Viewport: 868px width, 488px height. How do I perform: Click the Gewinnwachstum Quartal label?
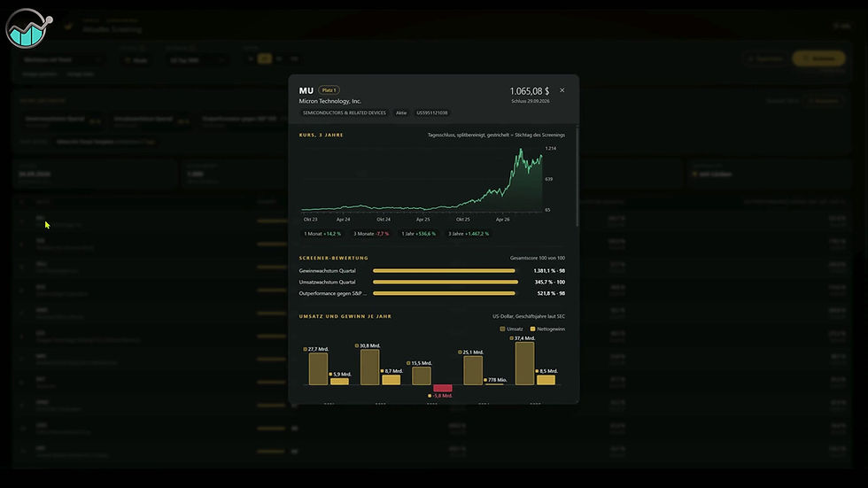point(327,271)
